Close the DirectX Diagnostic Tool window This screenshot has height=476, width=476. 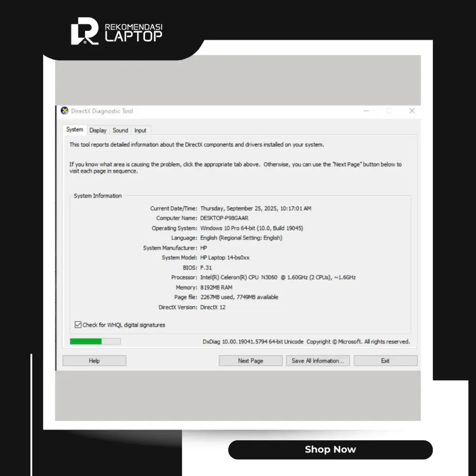[x=412, y=111]
